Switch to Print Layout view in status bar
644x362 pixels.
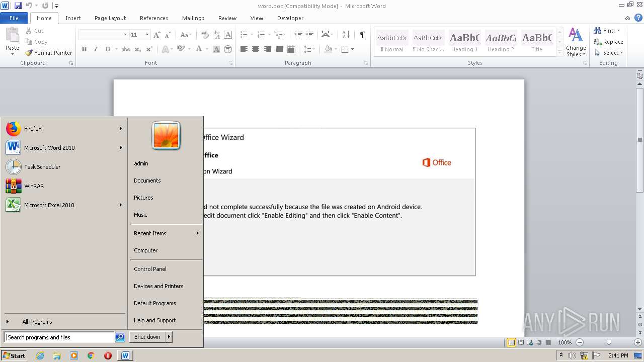tap(511, 342)
